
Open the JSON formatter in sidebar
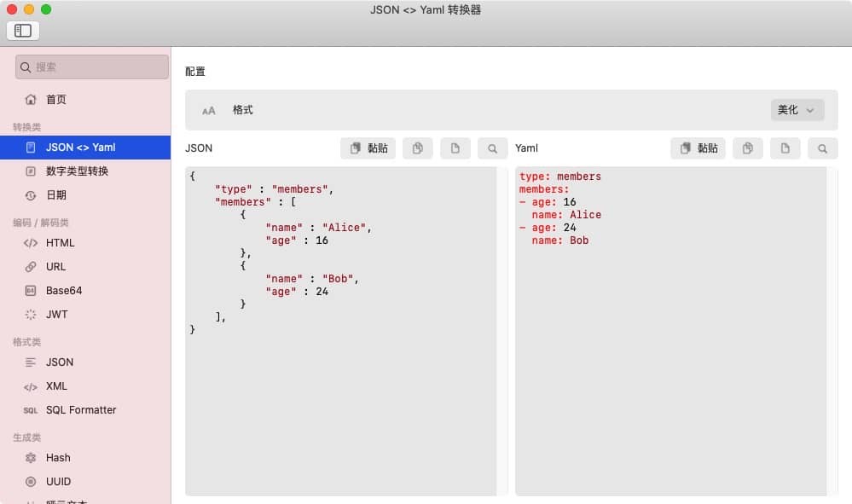[85, 362]
